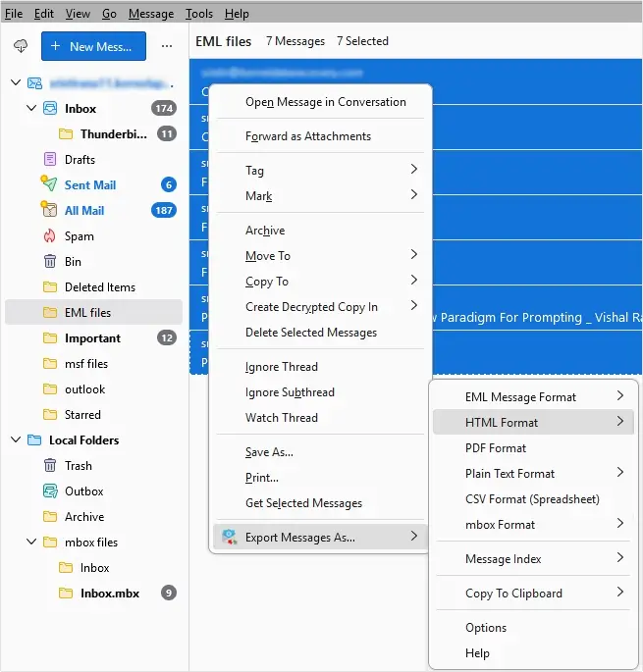Select mbox Format export option

point(533,524)
